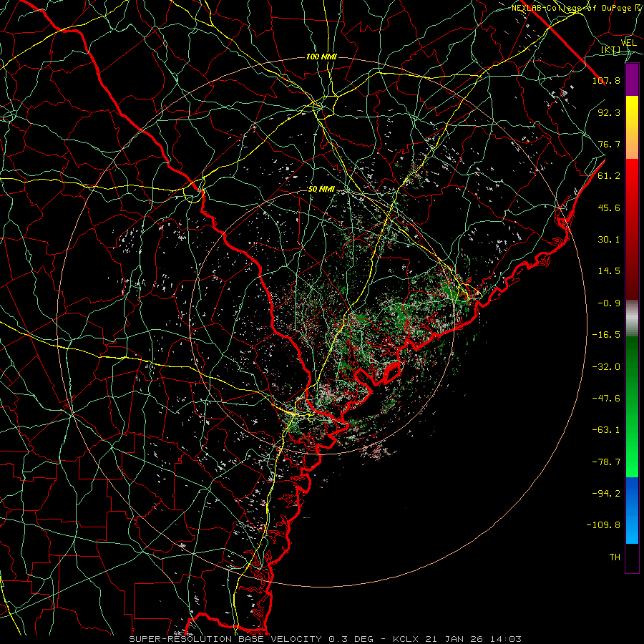
Task: Click the '107.8' scale value
Action: [606, 80]
